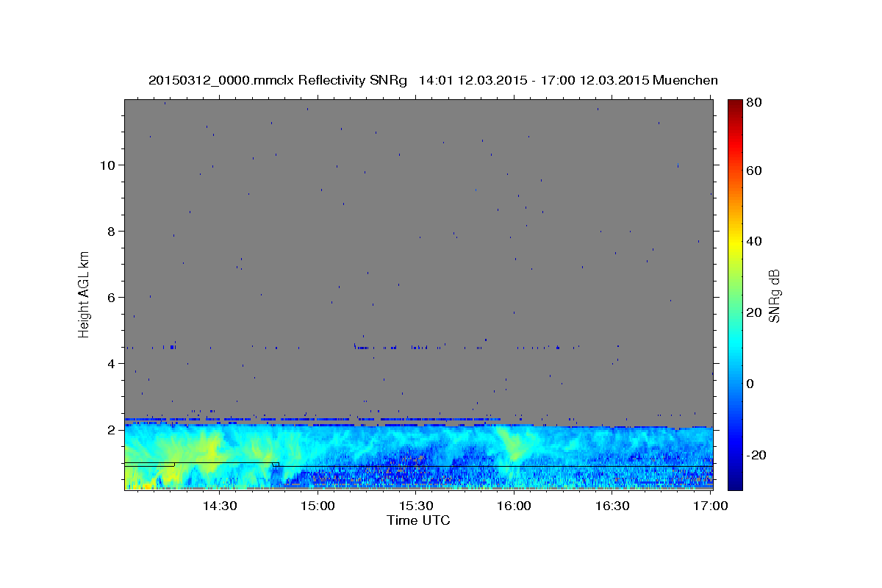Click the 'SNRg dB' colorbar label

click(x=773, y=295)
